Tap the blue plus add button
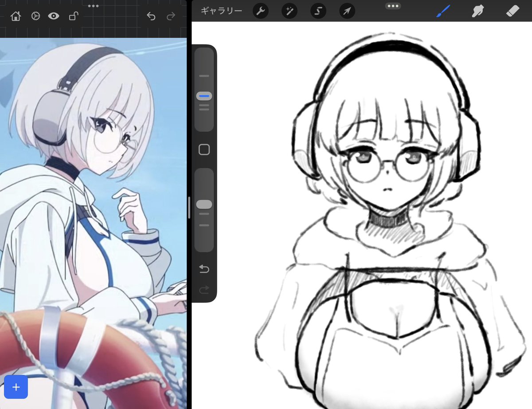The width and height of the screenshot is (532, 409). (16, 387)
